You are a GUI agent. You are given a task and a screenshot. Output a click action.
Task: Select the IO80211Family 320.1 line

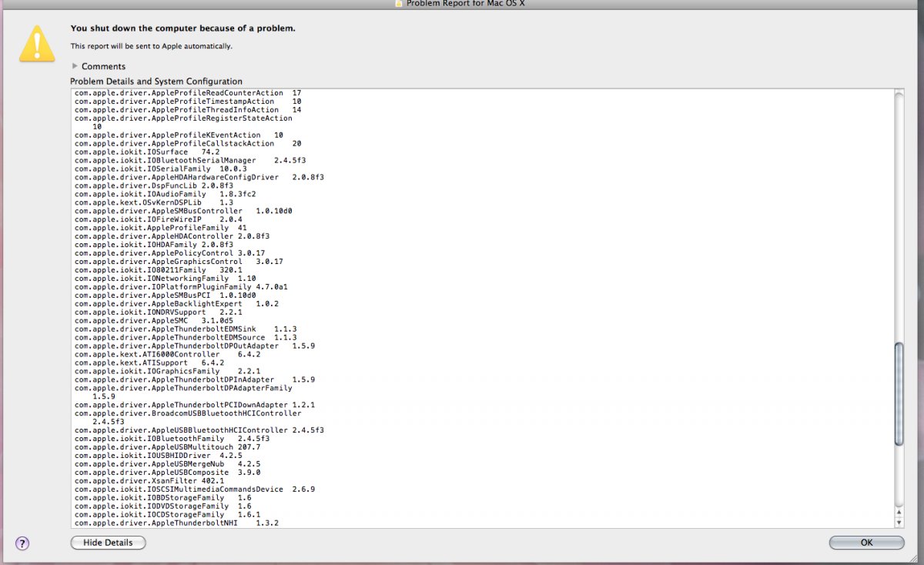tap(159, 270)
